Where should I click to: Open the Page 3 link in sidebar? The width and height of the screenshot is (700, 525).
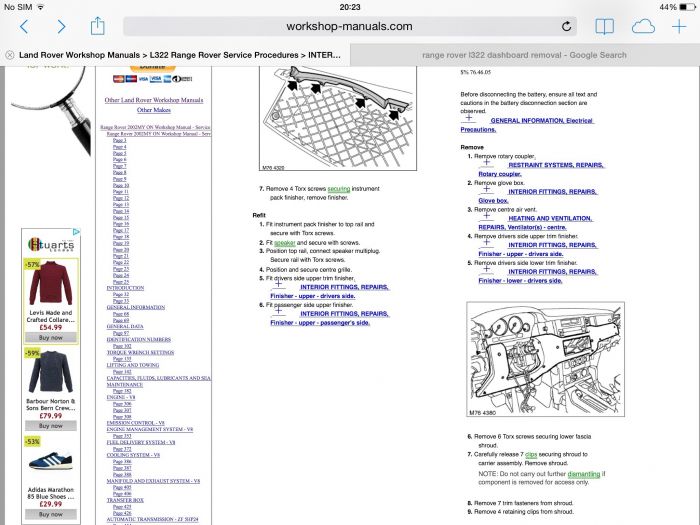120,140
